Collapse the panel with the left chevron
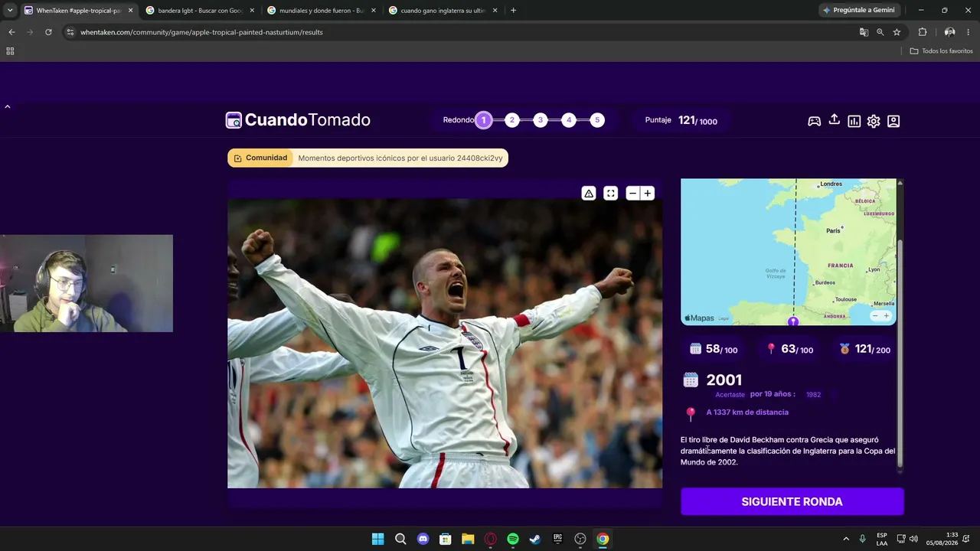 (x=8, y=106)
